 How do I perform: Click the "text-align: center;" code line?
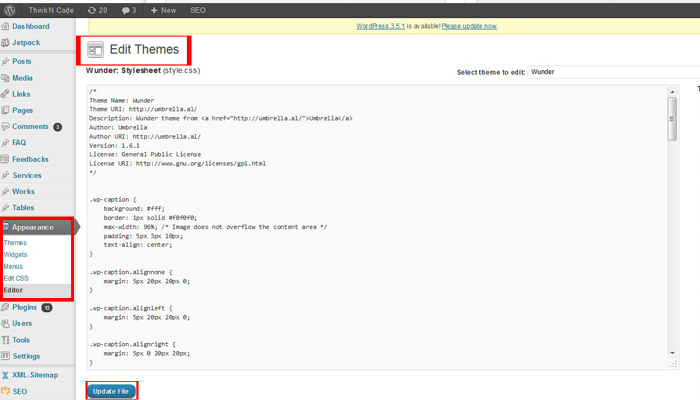[138, 245]
